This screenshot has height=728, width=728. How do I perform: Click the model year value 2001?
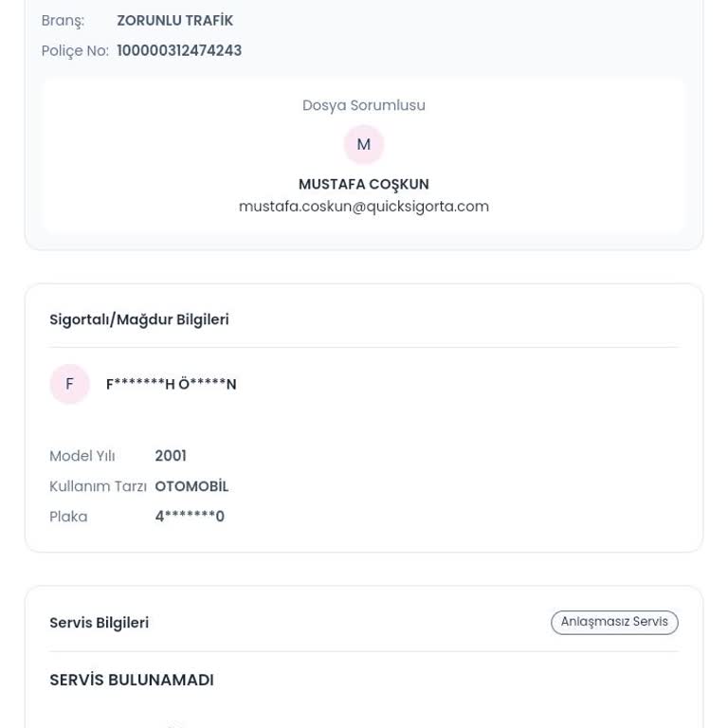pos(171,456)
